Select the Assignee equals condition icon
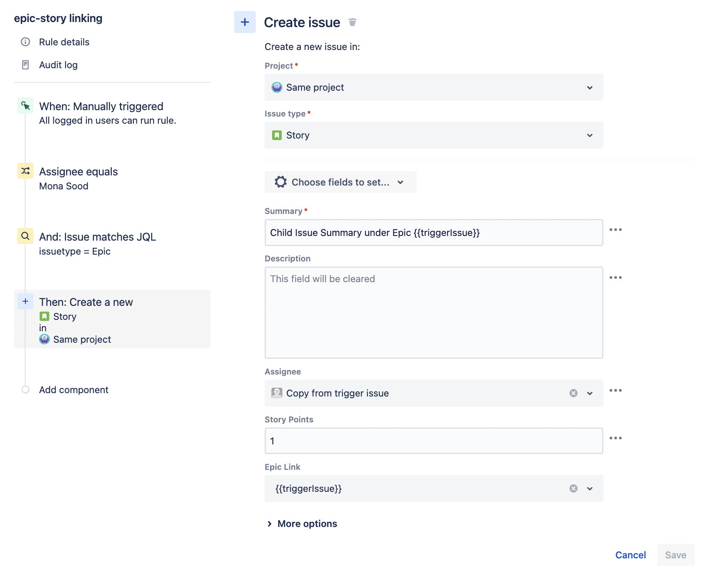This screenshot has width=716, height=588. [25, 171]
